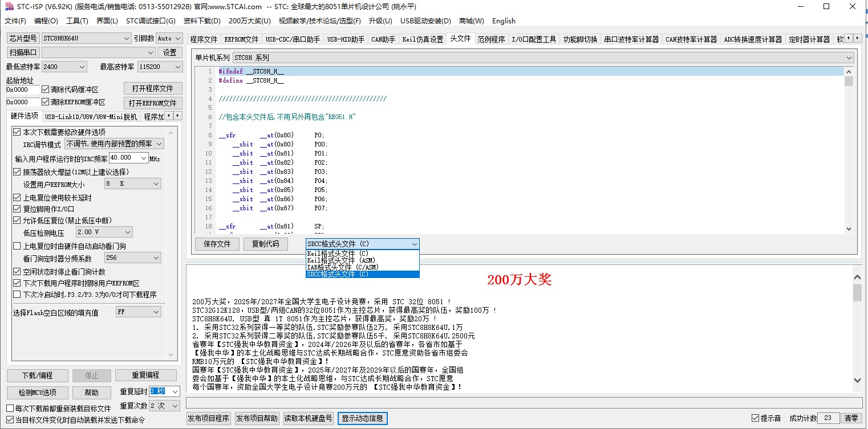Click info panel scrollbar down arrow
868x429 pixels.
(x=857, y=380)
